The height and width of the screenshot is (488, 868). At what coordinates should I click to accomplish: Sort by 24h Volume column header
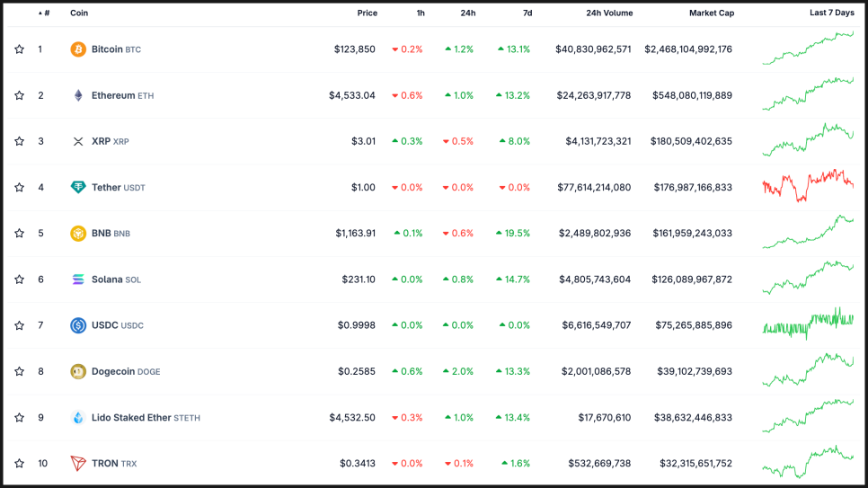608,13
